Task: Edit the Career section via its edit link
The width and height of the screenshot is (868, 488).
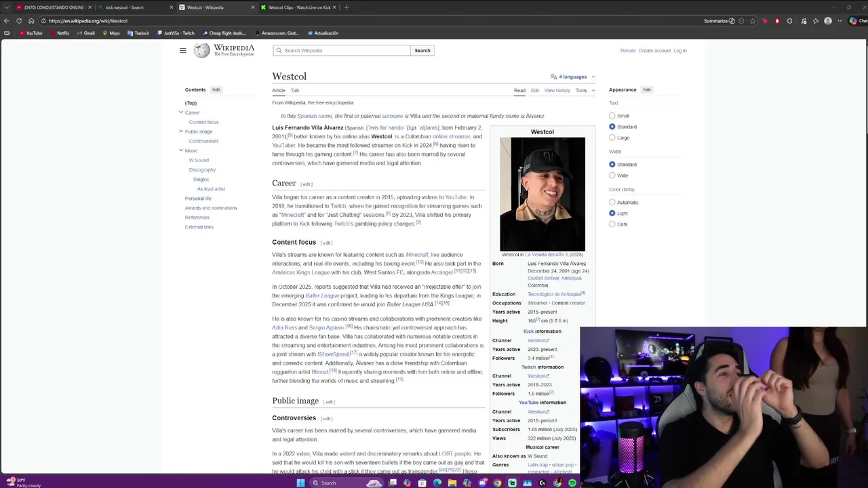Action: [307, 184]
